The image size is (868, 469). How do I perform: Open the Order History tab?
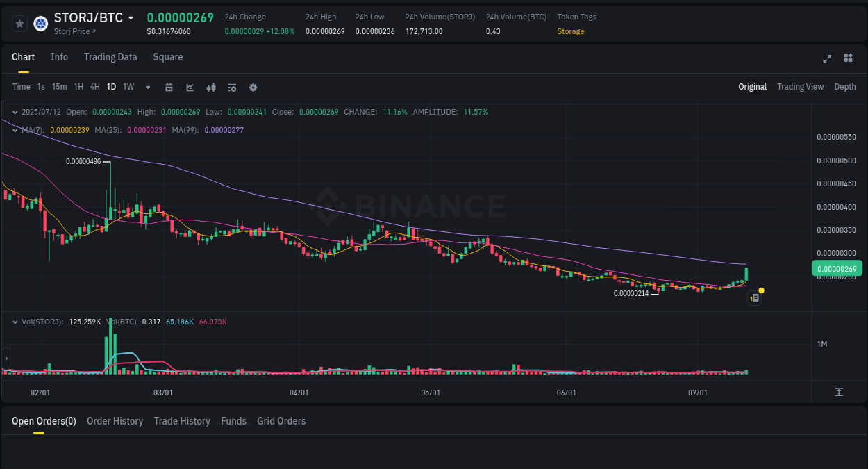point(115,421)
